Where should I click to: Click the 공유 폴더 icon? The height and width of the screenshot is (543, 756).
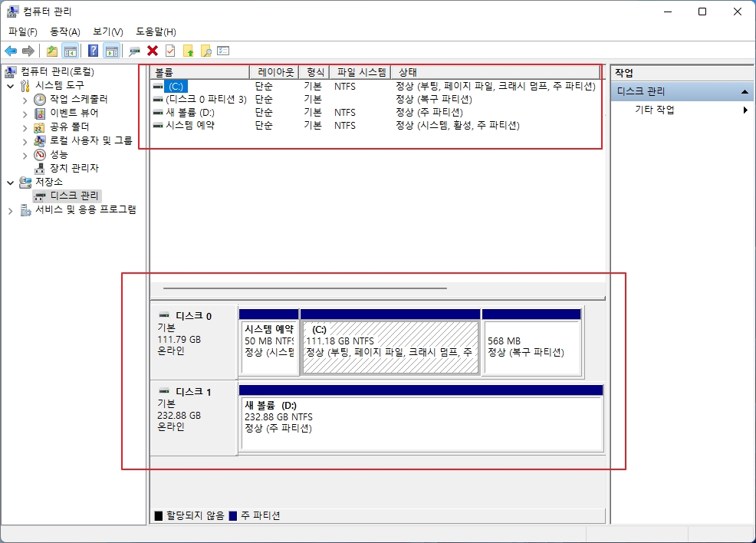pos(38,127)
